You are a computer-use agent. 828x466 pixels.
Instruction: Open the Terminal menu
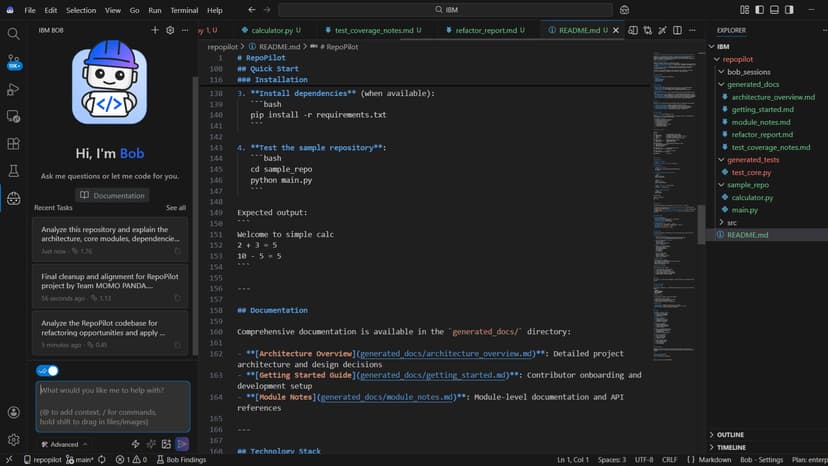coord(184,10)
